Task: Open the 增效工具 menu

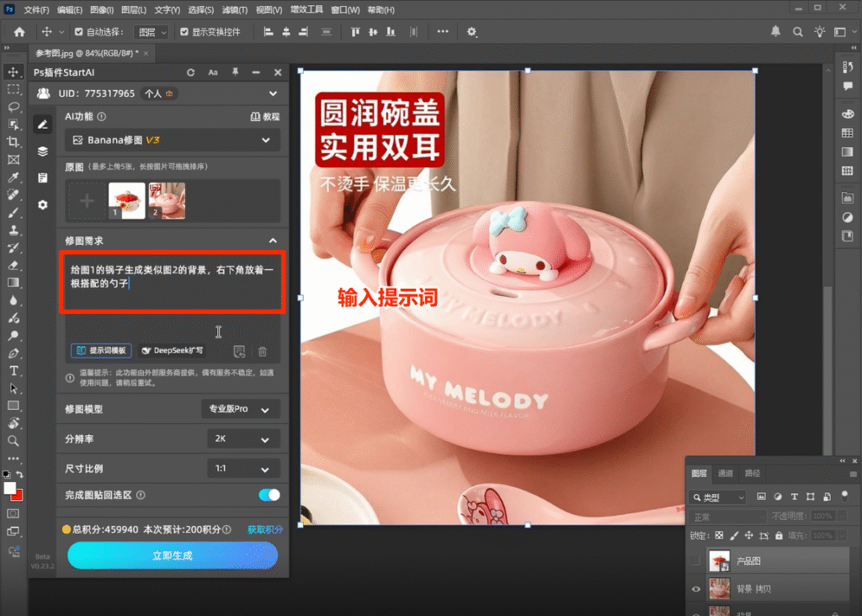Action: click(306, 10)
